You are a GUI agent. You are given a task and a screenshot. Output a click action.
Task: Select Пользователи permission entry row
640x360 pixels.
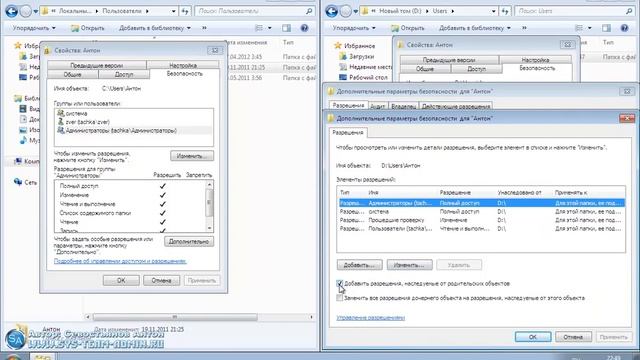point(481,229)
